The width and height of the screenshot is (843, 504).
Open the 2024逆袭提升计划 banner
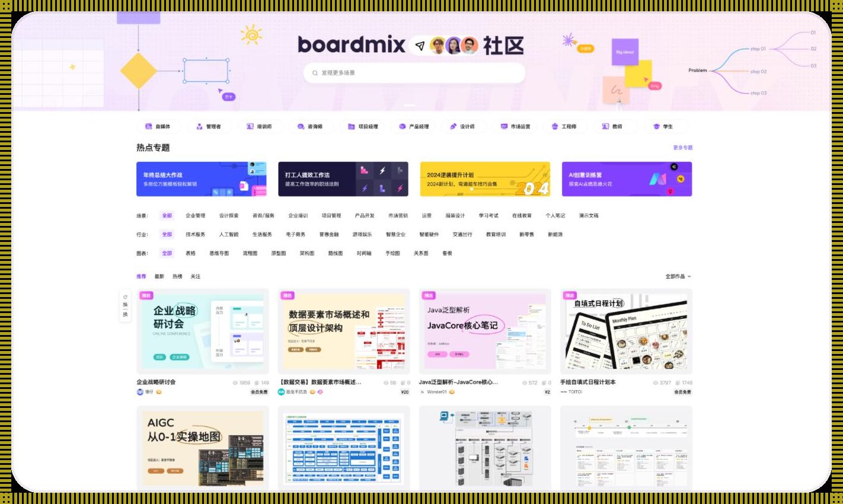[485, 179]
